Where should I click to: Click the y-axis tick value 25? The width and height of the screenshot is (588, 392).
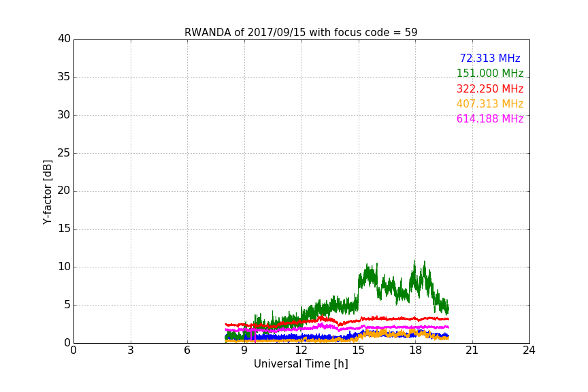tap(64, 152)
